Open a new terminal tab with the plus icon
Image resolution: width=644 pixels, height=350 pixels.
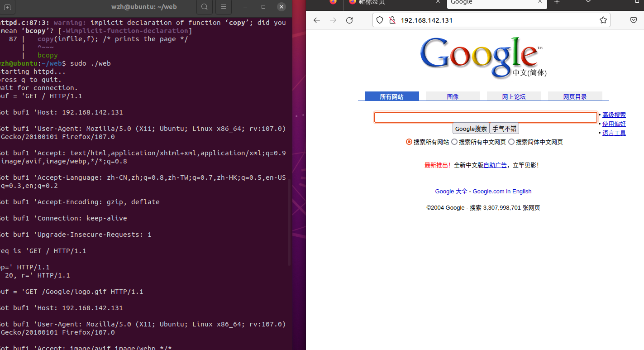pos(7,7)
